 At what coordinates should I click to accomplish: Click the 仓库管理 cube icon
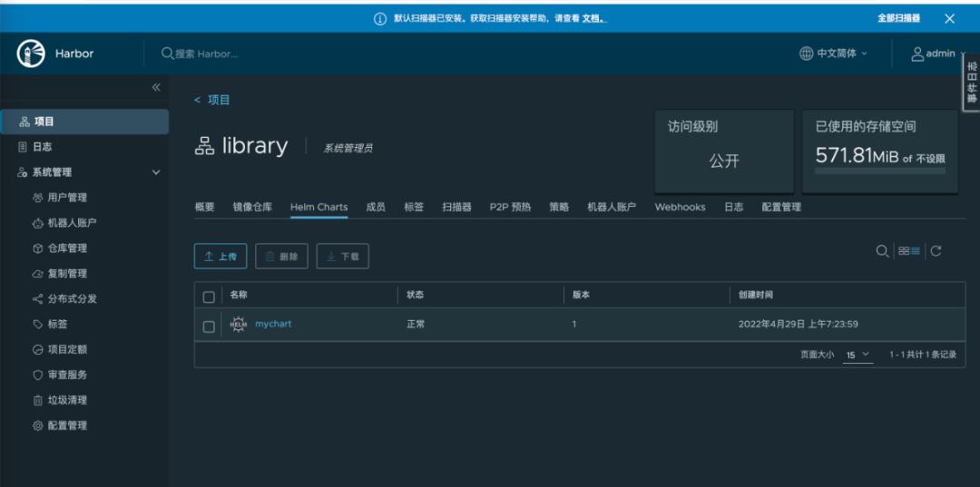(x=37, y=248)
